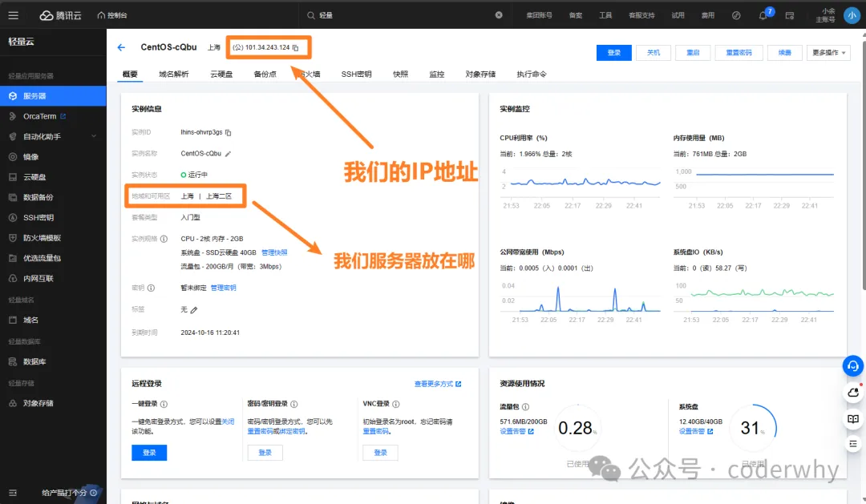Open the user avatar 小 menu
This screenshot has width=866, height=504.
tap(852, 15)
